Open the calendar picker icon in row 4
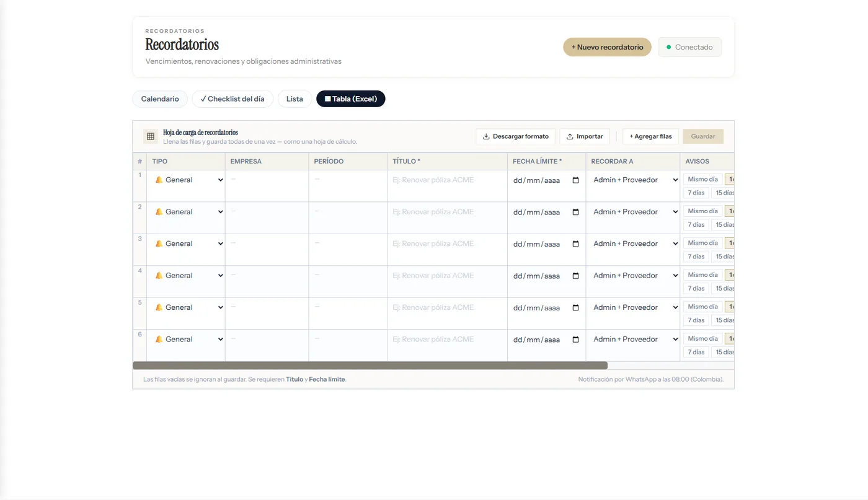 [575, 276]
